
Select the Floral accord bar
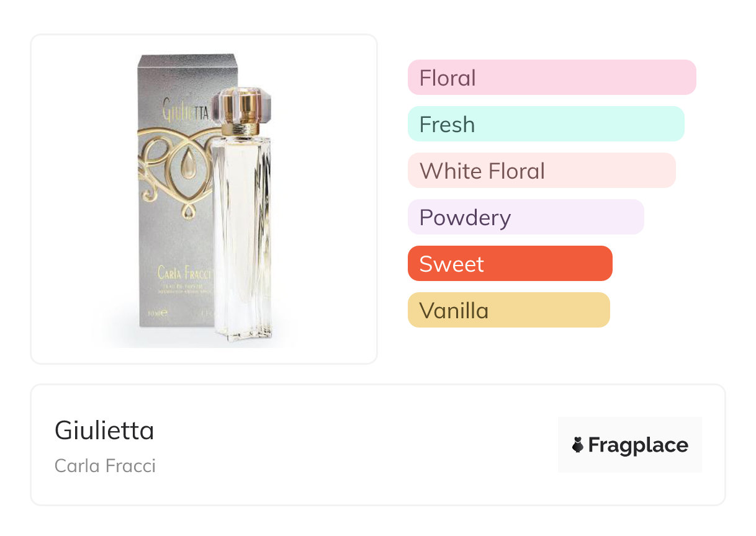click(551, 78)
